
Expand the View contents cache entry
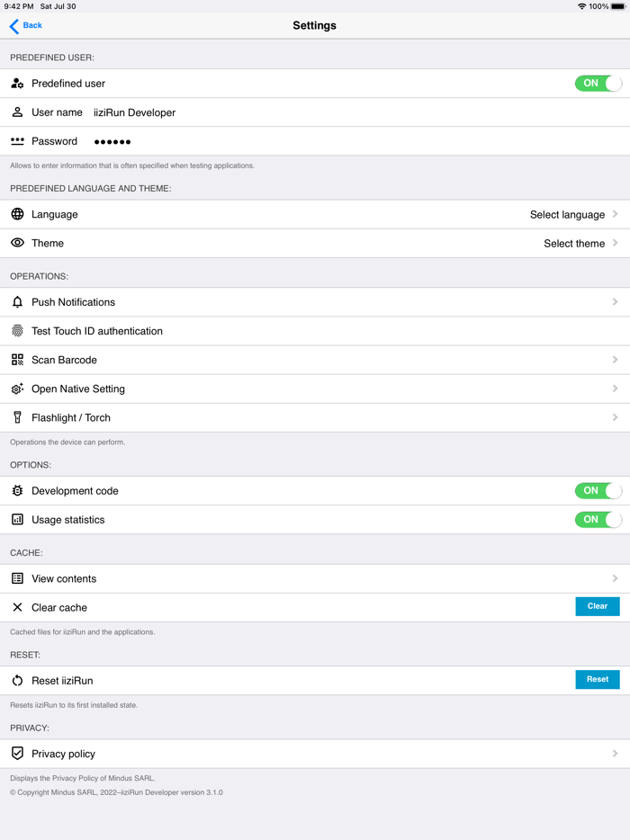315,577
